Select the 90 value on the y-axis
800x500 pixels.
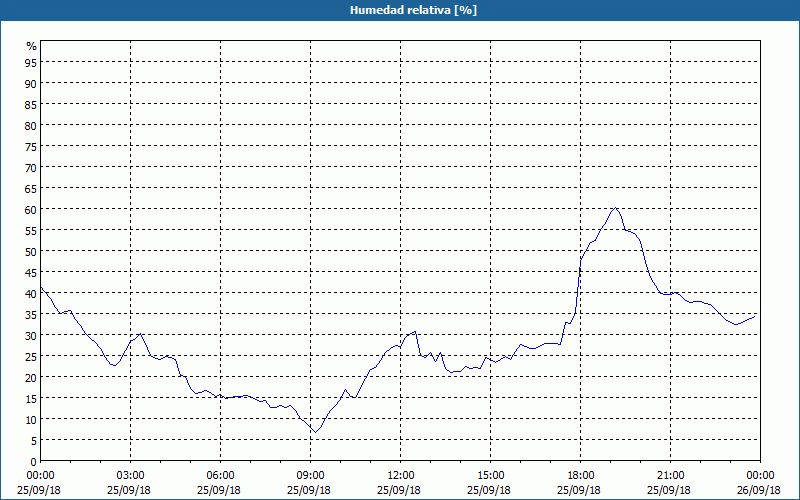point(31,83)
